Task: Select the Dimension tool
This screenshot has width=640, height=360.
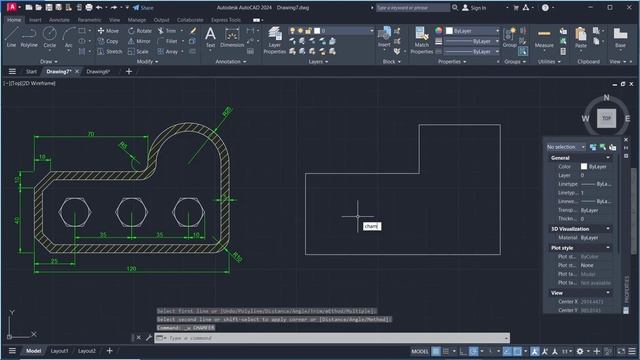Action: [232, 37]
